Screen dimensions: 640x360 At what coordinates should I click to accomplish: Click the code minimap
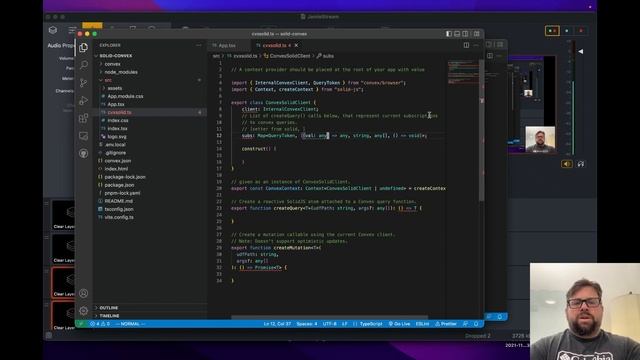click(462, 73)
